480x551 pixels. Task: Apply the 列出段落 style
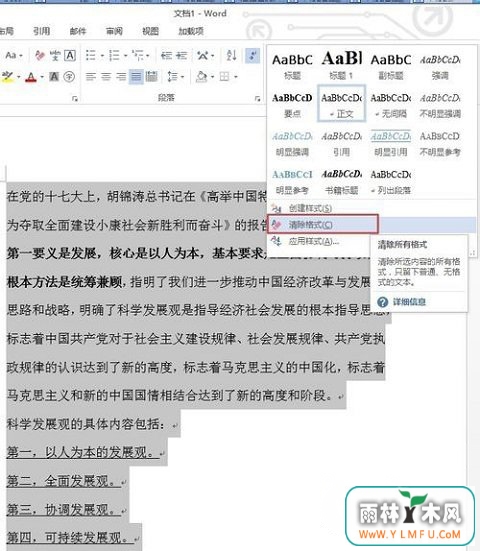click(x=391, y=181)
